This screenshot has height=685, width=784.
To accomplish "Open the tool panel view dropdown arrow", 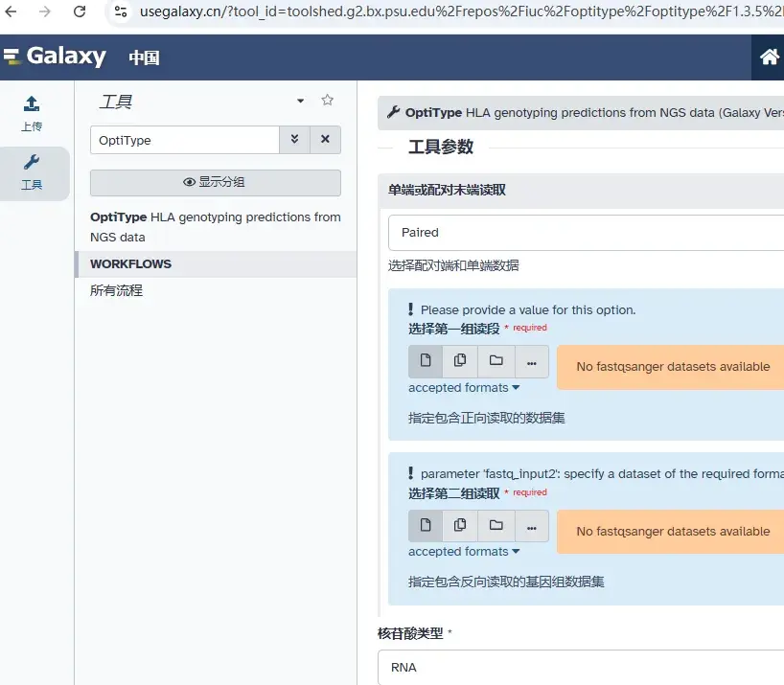I will pos(297,100).
